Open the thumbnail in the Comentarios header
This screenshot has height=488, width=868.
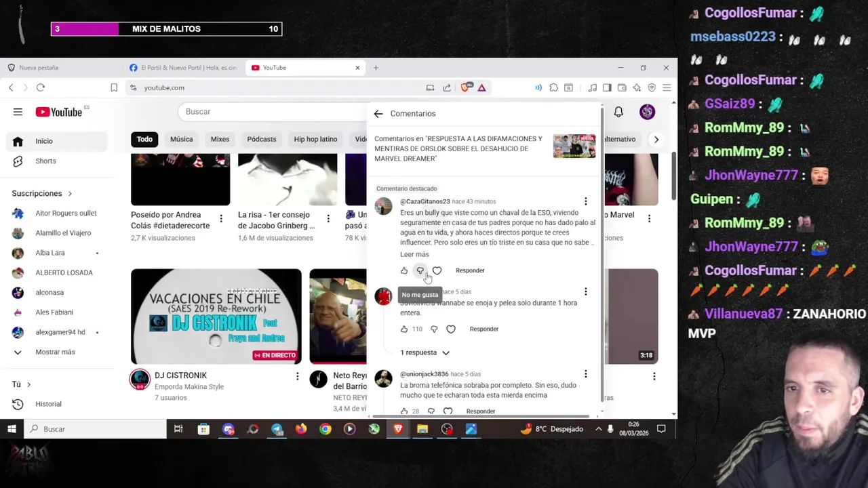(574, 146)
